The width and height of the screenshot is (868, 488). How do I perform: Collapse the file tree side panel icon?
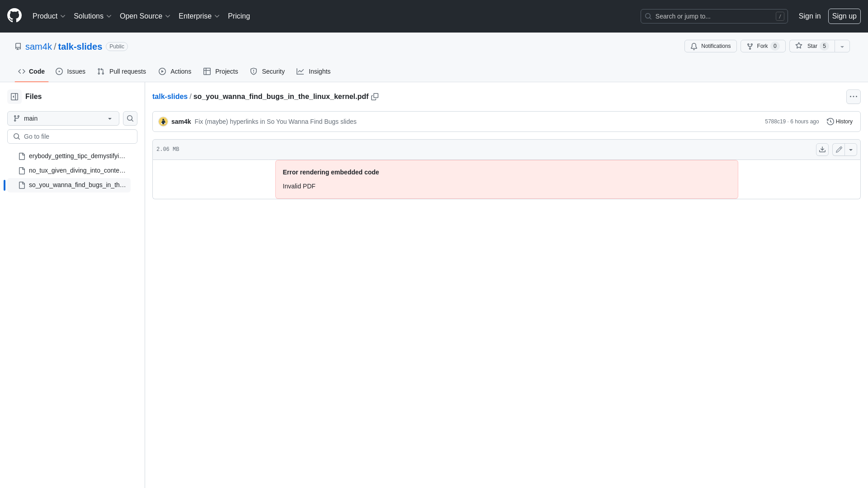(x=14, y=97)
